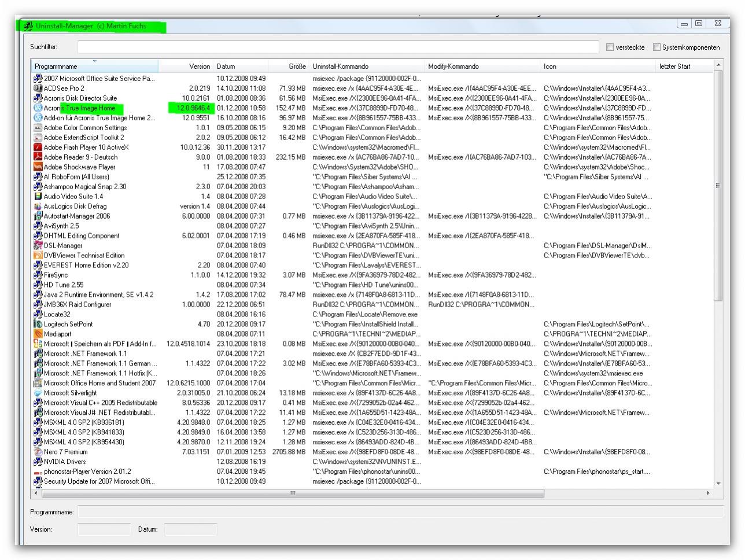Click the version cell 12.0.9646.4
The width and height of the screenshot is (745, 560).
[x=193, y=108]
